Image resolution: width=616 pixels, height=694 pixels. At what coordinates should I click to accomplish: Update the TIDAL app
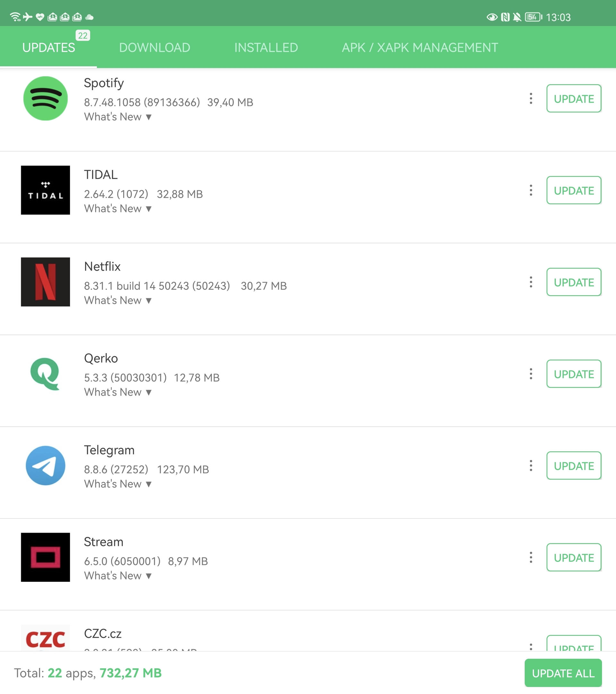tap(574, 190)
